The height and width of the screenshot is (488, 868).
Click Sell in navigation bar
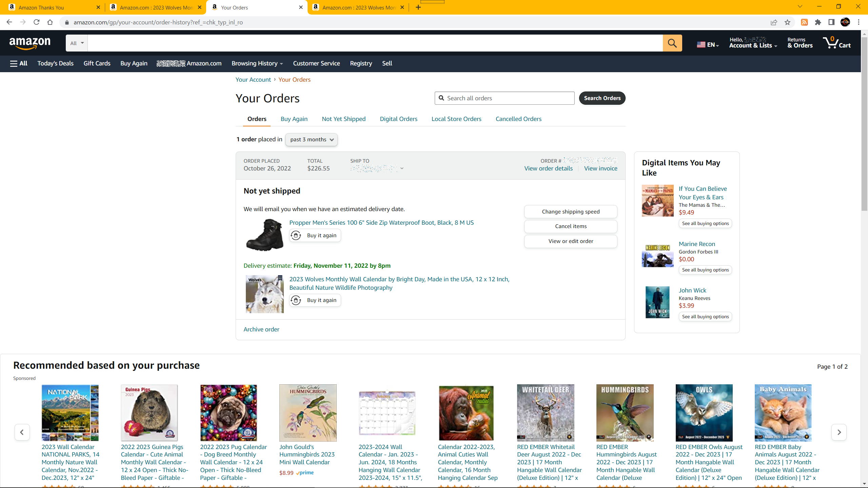[387, 63]
